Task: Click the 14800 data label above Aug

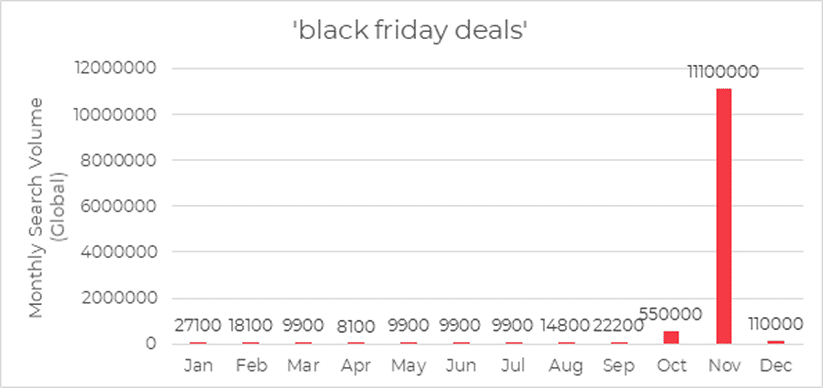Action: (566, 325)
